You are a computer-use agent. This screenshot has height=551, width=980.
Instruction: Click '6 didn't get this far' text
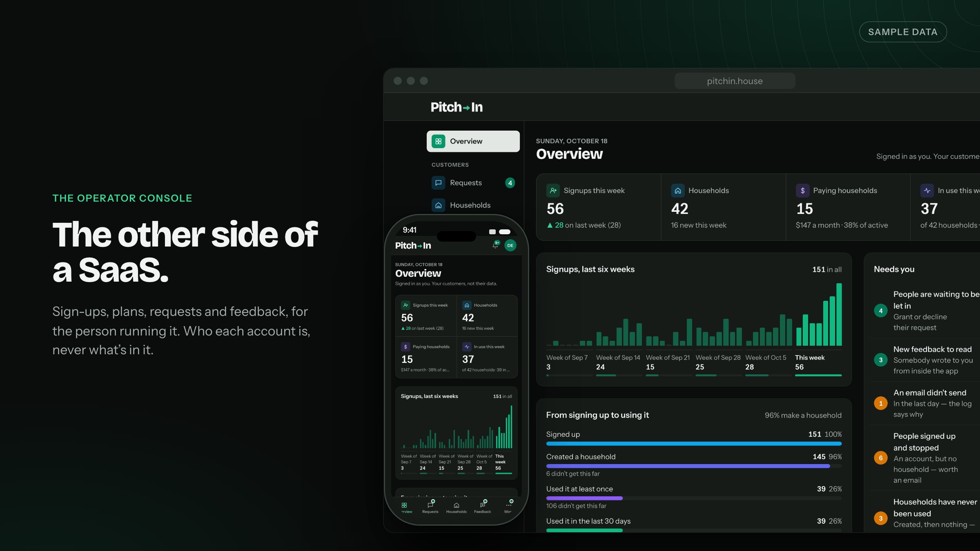tap(573, 474)
